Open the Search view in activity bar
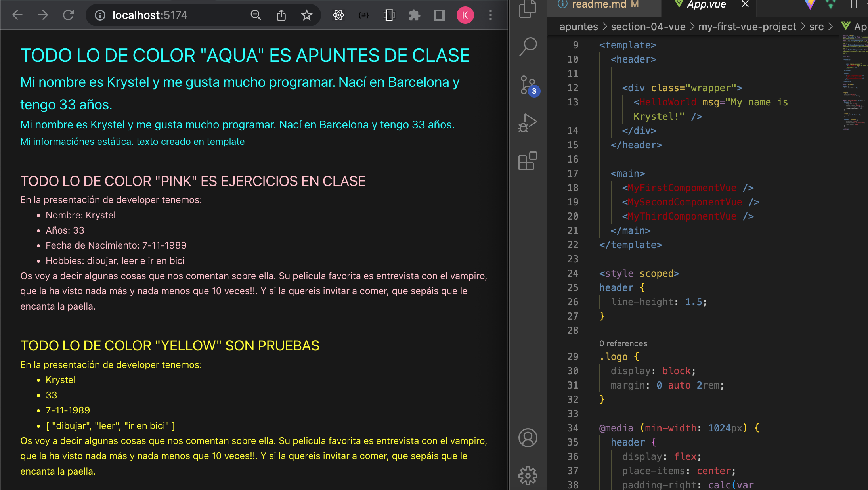The width and height of the screenshot is (868, 490). (528, 46)
